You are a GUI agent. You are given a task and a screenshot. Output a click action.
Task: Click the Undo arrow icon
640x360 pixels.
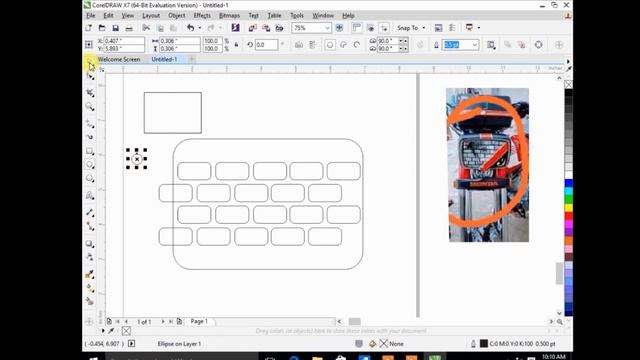pyautogui.click(x=191, y=28)
